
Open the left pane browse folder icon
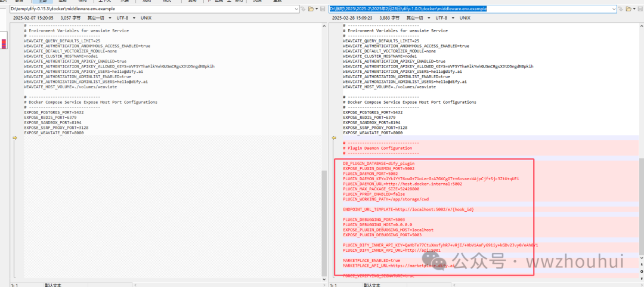click(311, 10)
